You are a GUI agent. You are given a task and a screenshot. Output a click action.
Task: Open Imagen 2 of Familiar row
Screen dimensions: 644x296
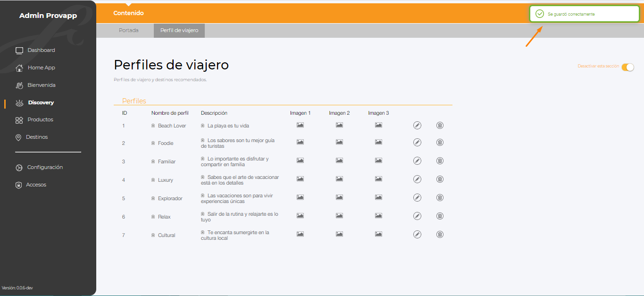[339, 160]
